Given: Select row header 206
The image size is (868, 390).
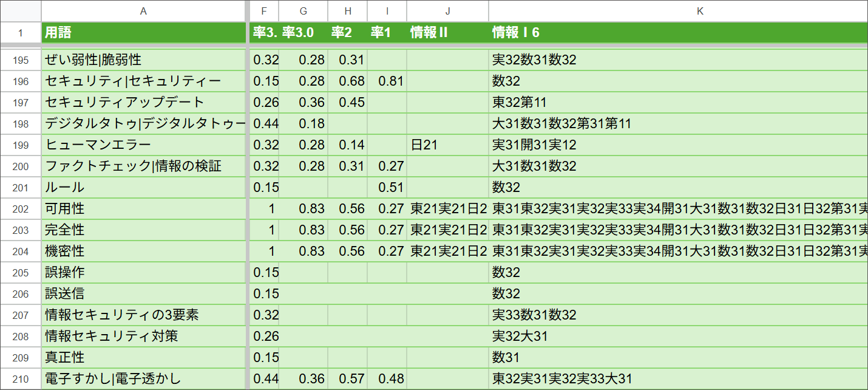Looking at the screenshot, I should [21, 293].
